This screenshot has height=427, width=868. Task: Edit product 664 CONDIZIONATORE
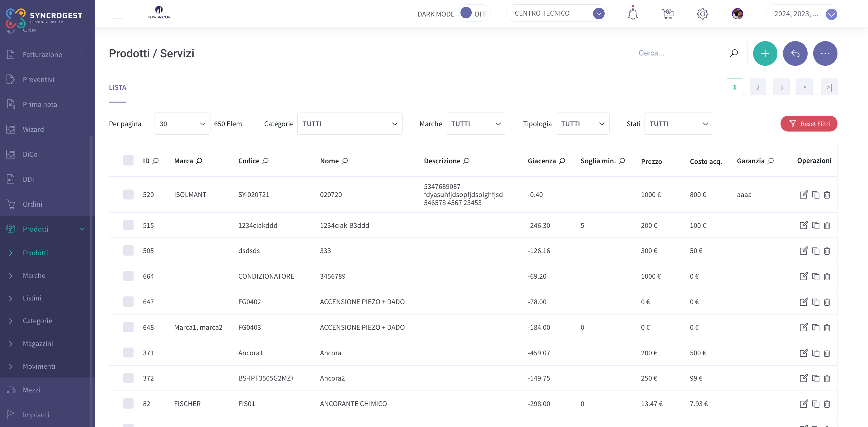(804, 276)
